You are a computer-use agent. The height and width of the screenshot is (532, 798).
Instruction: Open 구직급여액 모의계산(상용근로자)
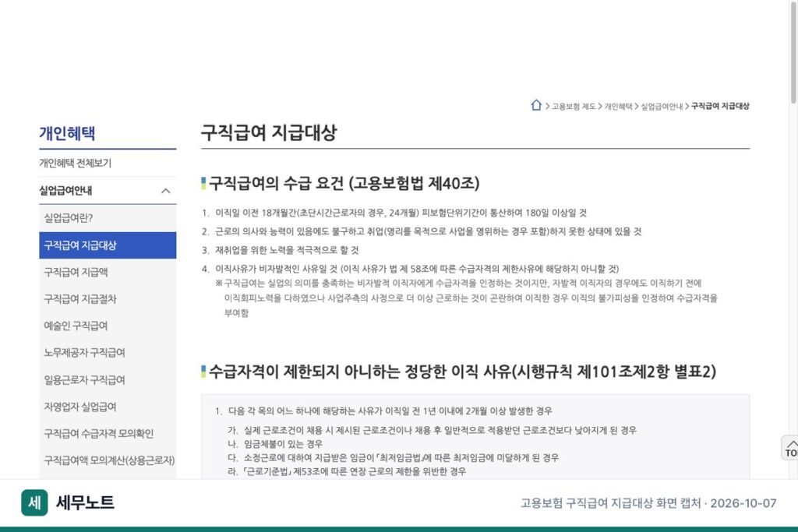click(108, 461)
